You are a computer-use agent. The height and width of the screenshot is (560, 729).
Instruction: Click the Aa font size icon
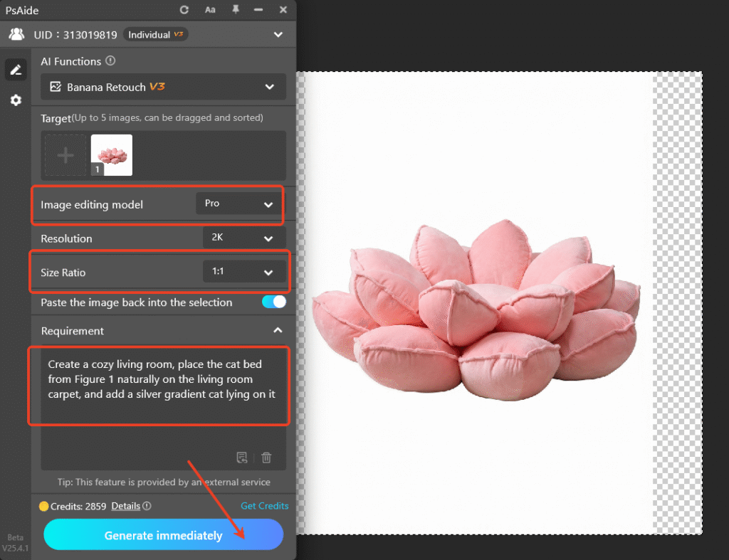tap(210, 10)
